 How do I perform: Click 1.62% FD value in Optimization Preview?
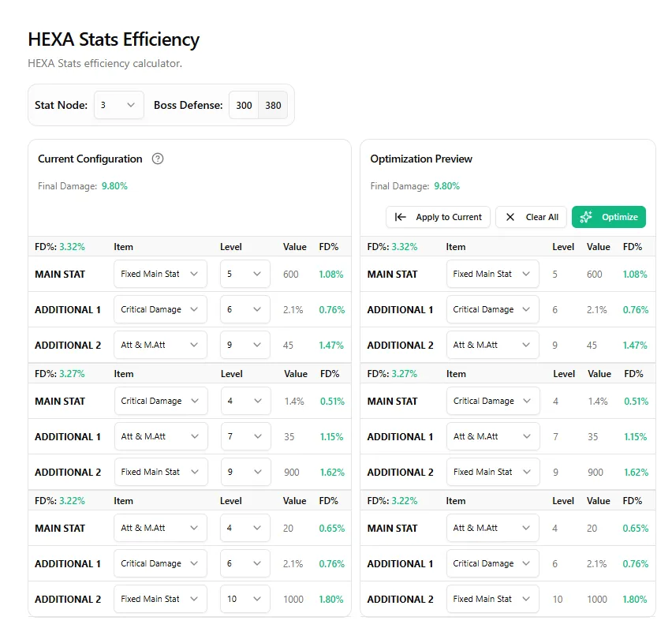click(x=636, y=473)
